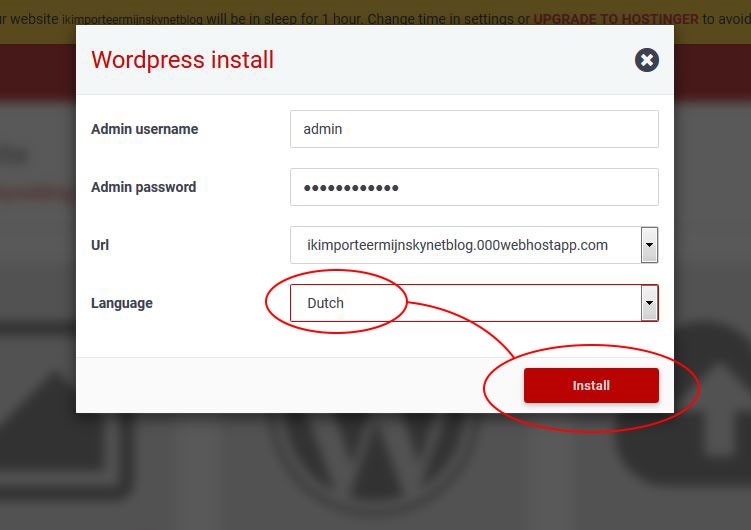
Task: Click the Admin username text field
Action: pyautogui.click(x=474, y=129)
